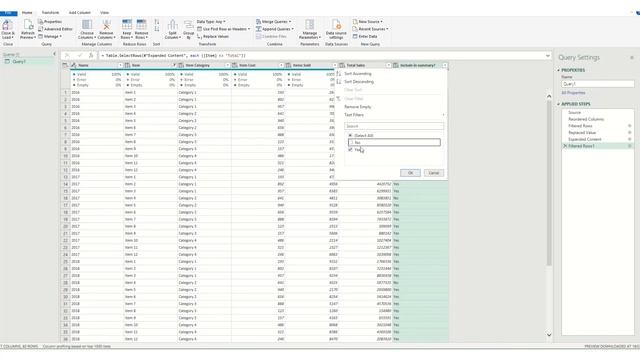The image size is (640, 360).
Task: Open settings gear for Replaced Value step
Action: [x=629, y=133]
